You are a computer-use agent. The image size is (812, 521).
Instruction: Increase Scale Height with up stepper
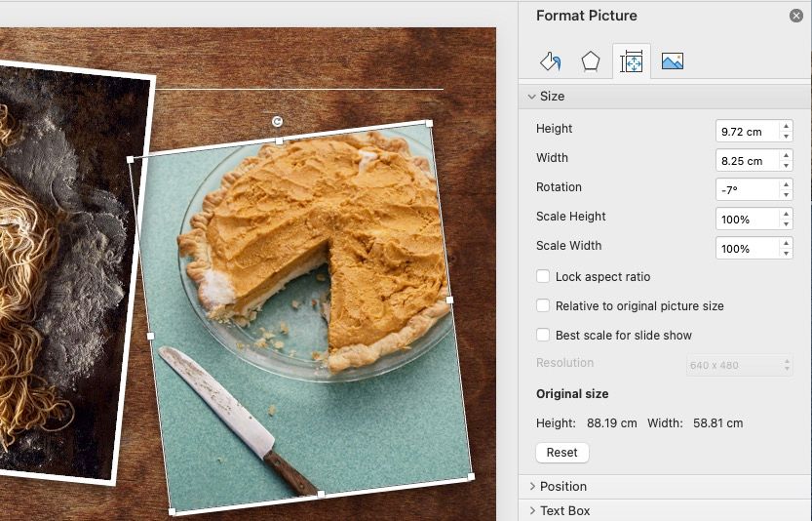click(x=786, y=214)
